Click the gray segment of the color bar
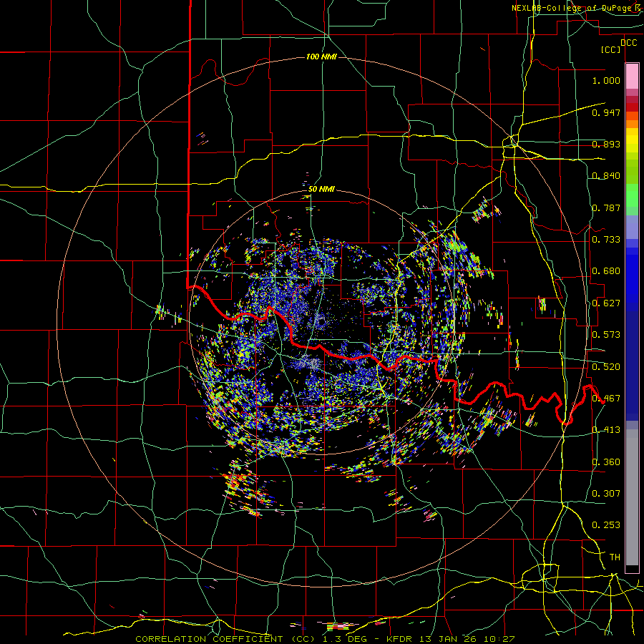644x644 pixels. [632, 497]
